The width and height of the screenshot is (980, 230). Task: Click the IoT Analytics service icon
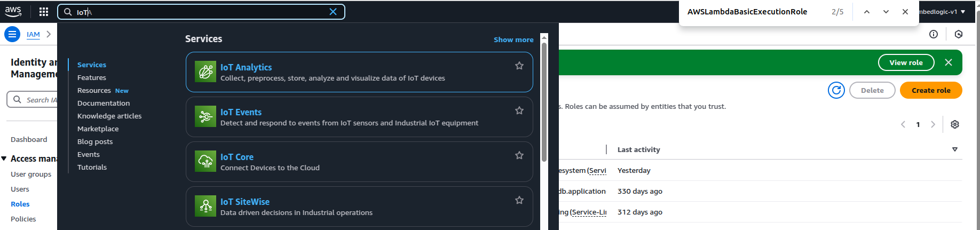coord(206,72)
